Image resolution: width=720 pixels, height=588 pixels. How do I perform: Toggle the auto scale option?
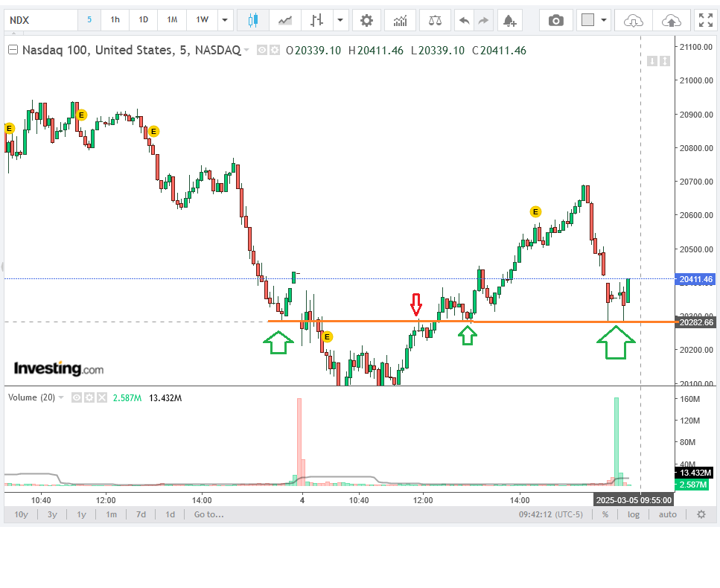click(668, 514)
